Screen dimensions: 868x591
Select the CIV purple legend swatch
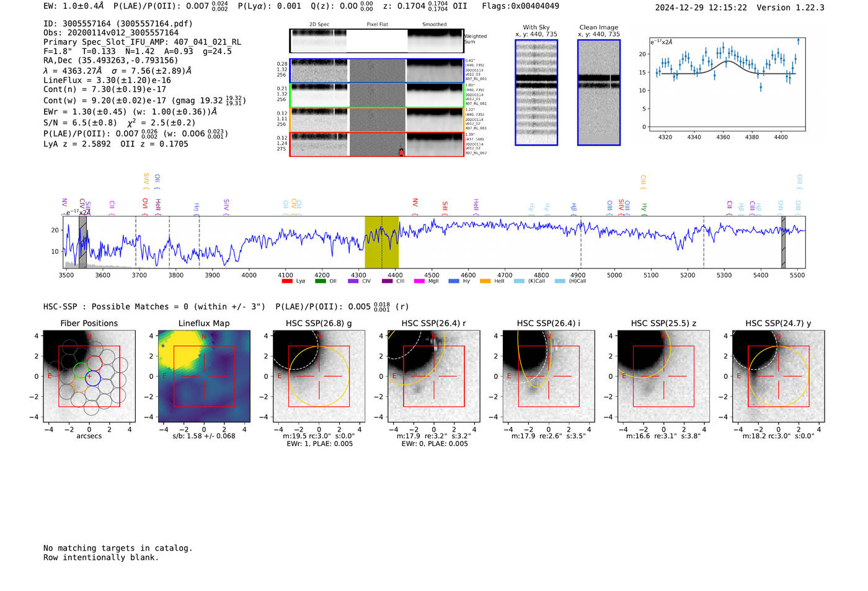pyautogui.click(x=353, y=281)
